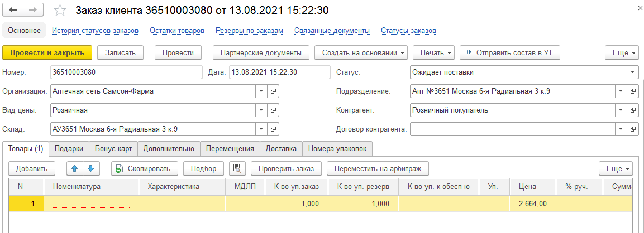The height and width of the screenshot is (233, 644).
Task: Click the back navigation arrow
Action: pyautogui.click(x=13, y=11)
